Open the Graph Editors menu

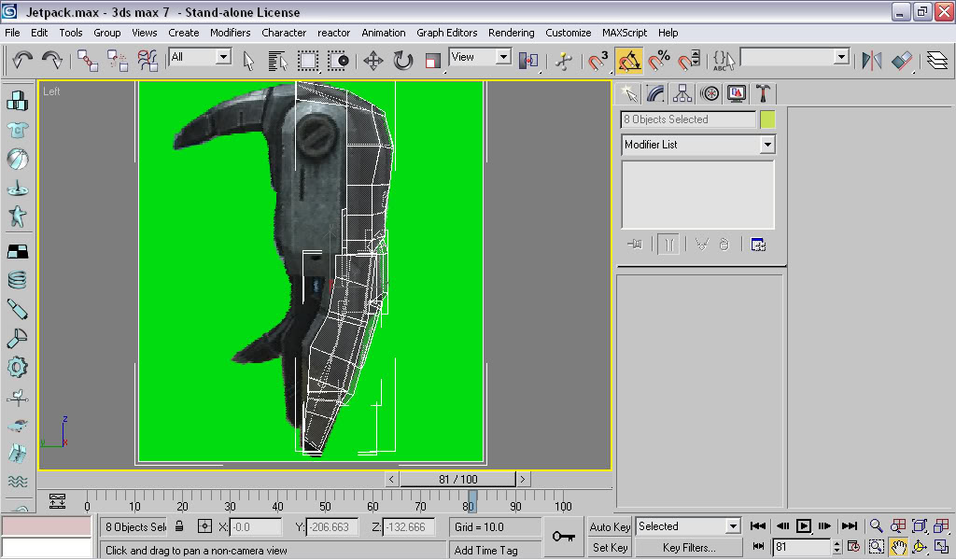pyautogui.click(x=446, y=33)
